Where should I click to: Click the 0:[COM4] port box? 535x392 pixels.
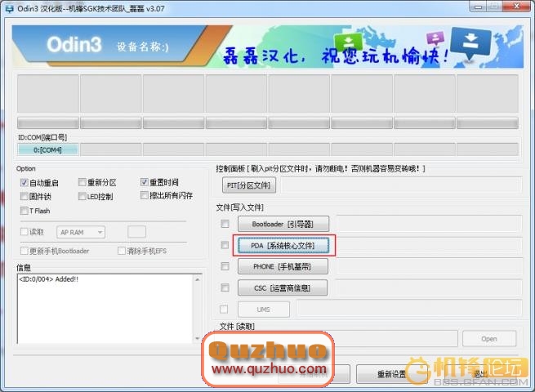47,149
